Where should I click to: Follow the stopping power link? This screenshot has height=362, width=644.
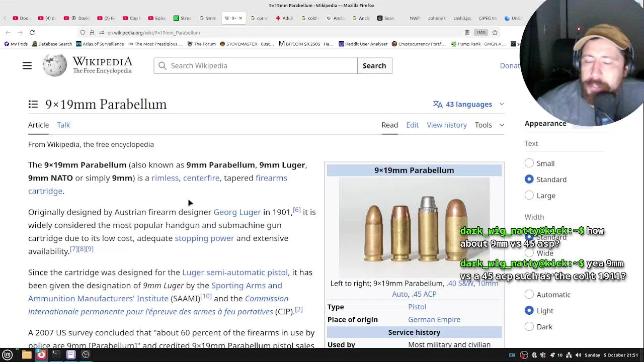(x=204, y=238)
